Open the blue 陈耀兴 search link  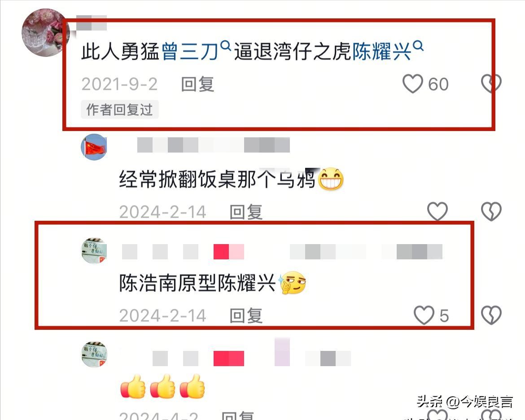(382, 52)
